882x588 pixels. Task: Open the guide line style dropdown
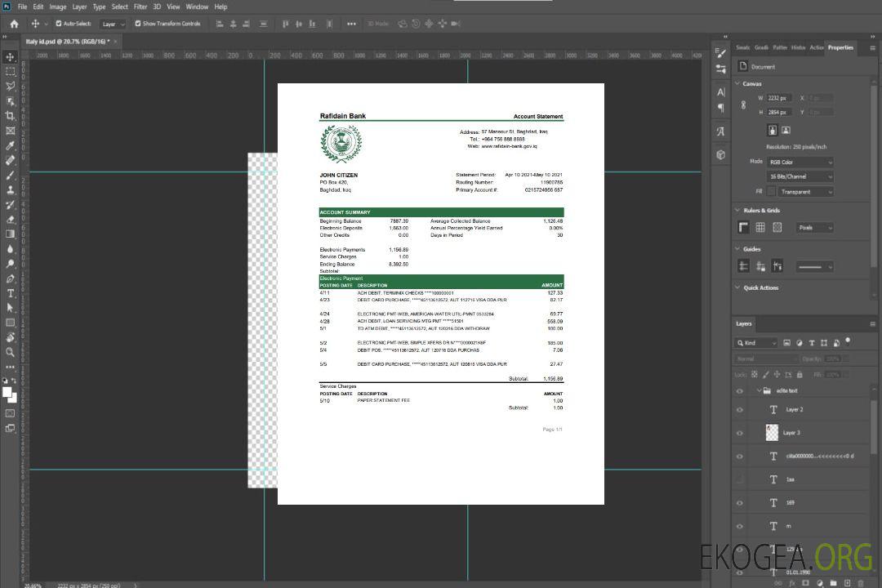pyautogui.click(x=814, y=267)
